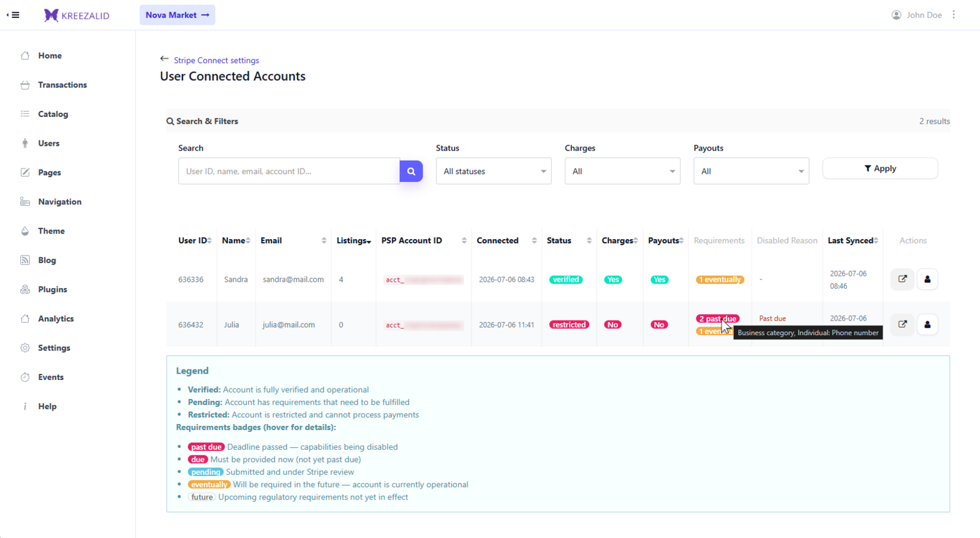Open external link icon for Julia's account
Viewport: 980px width, 538px height.
point(902,324)
